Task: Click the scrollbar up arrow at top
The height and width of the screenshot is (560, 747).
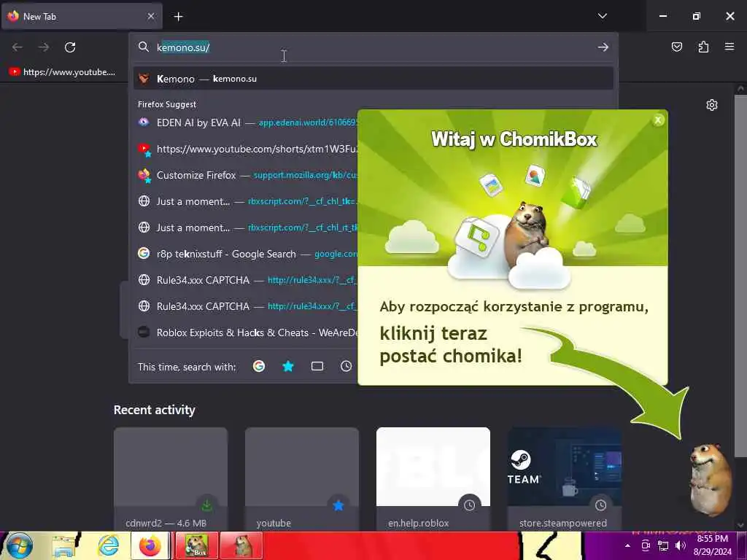Action: click(740, 88)
